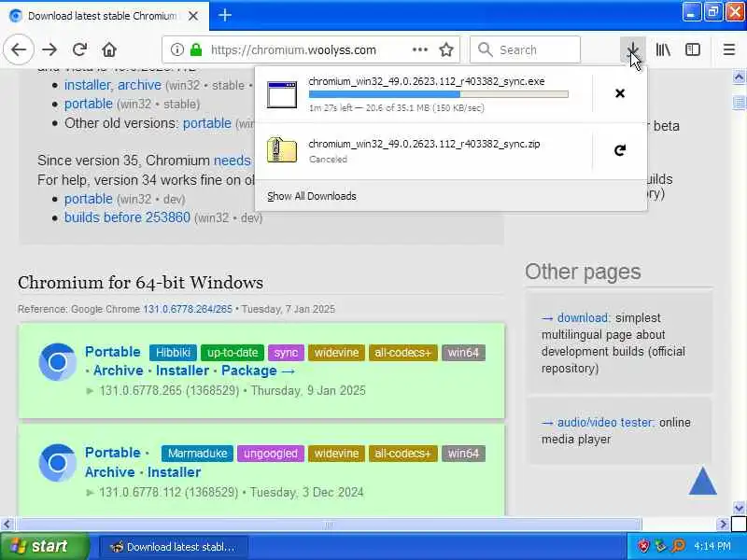Click Installer link in Hibbiki card

click(182, 371)
